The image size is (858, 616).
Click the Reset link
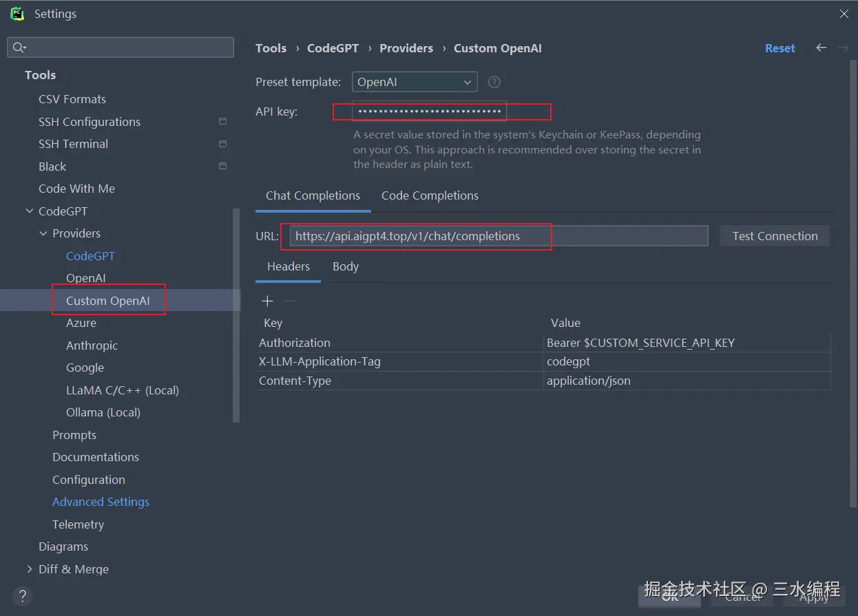[x=780, y=48]
